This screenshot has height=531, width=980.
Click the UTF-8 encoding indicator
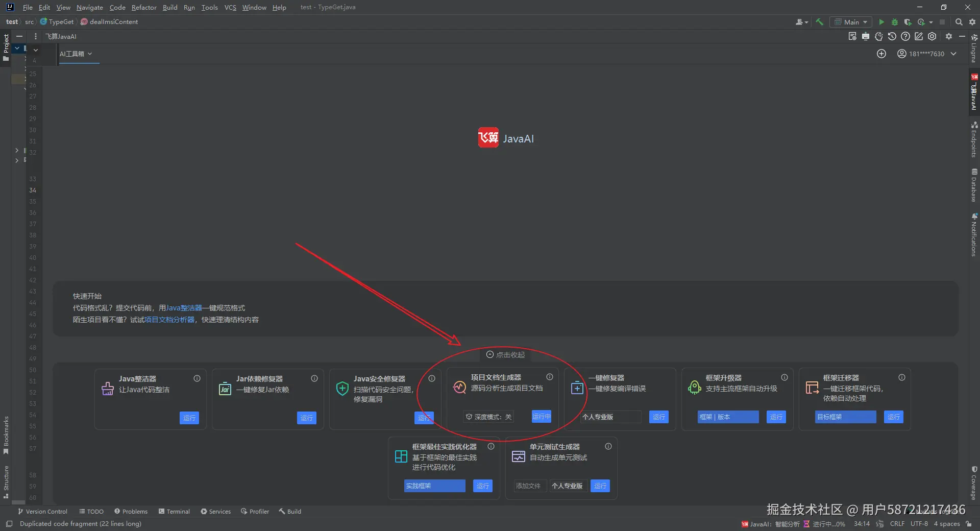pyautogui.click(x=919, y=524)
